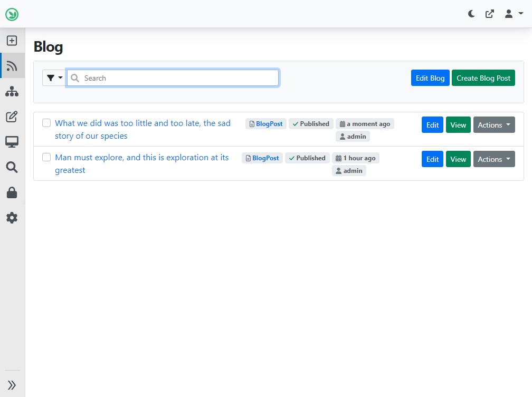Image resolution: width=532 pixels, height=397 pixels.
Task: Edit the 'What we did was too little' post
Action: (x=432, y=125)
